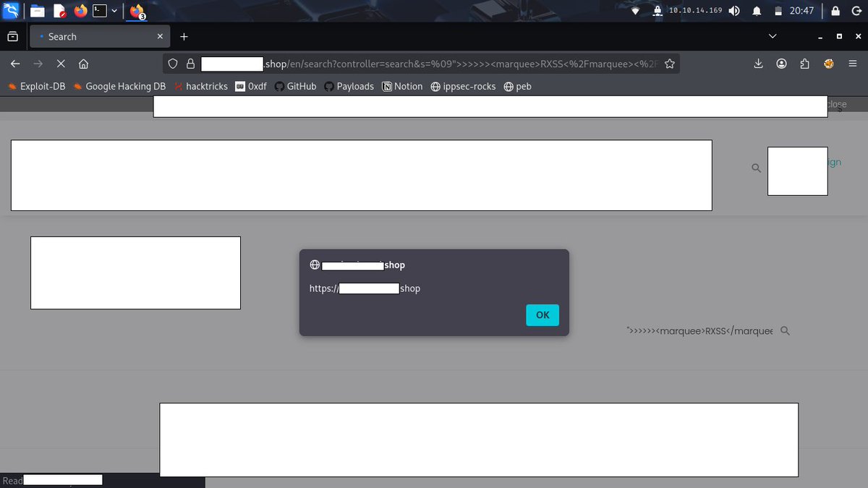Open the Wi-Fi network indicator

tap(636, 11)
